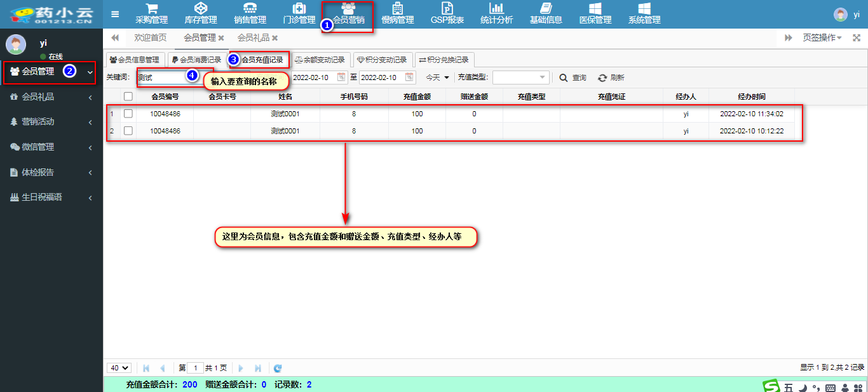Click the sidebar profile avatar for yi
The image size is (868, 392).
click(x=16, y=44)
